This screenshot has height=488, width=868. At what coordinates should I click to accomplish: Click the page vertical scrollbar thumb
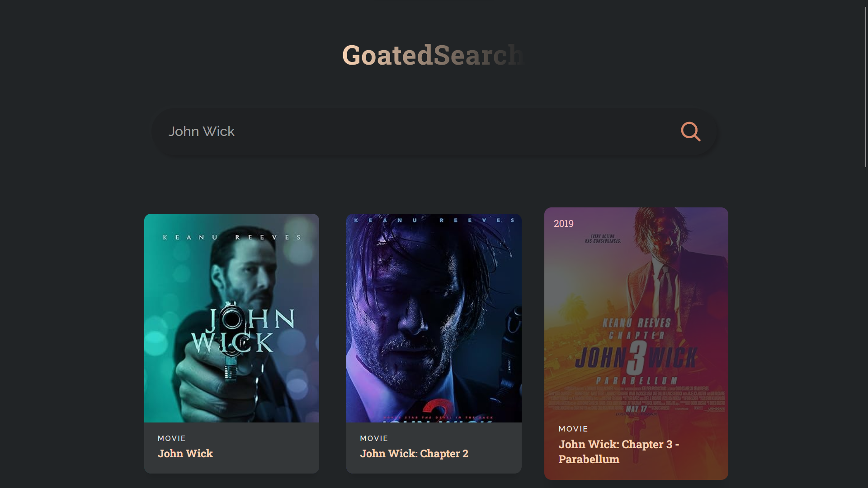tap(866, 86)
